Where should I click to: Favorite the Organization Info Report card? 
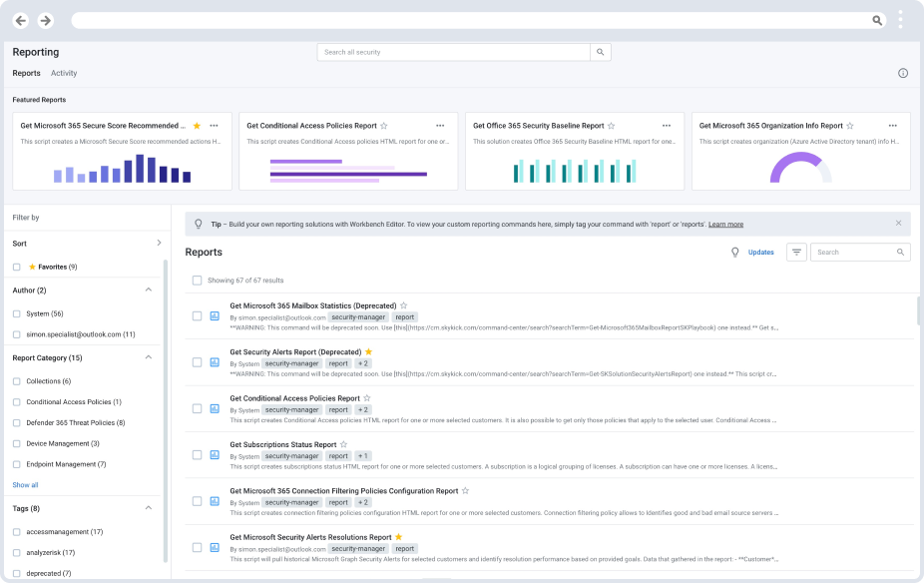(850, 126)
